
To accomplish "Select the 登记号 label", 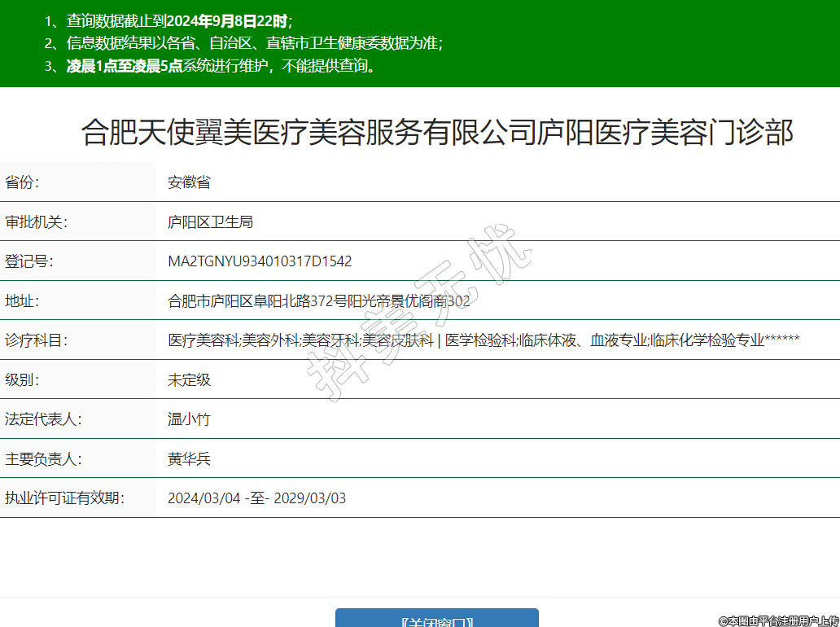I will coord(28,261).
